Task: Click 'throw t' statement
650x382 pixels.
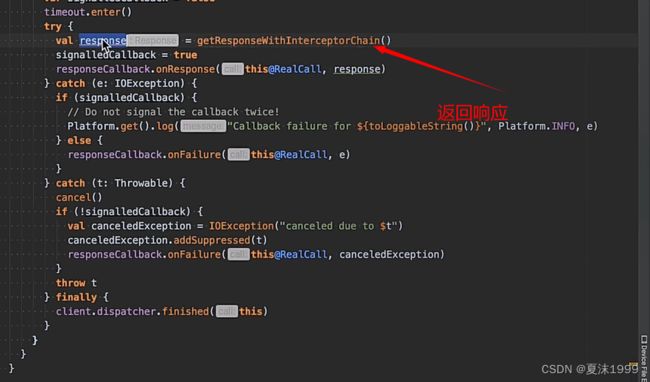Action: 76,283
